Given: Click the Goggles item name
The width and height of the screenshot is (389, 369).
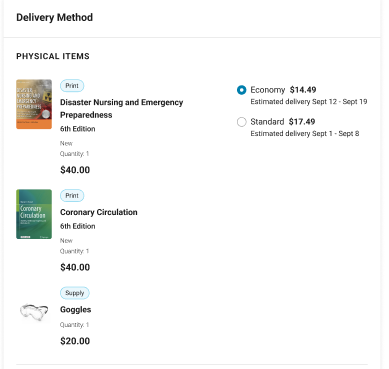Looking at the screenshot, I should tap(76, 310).
